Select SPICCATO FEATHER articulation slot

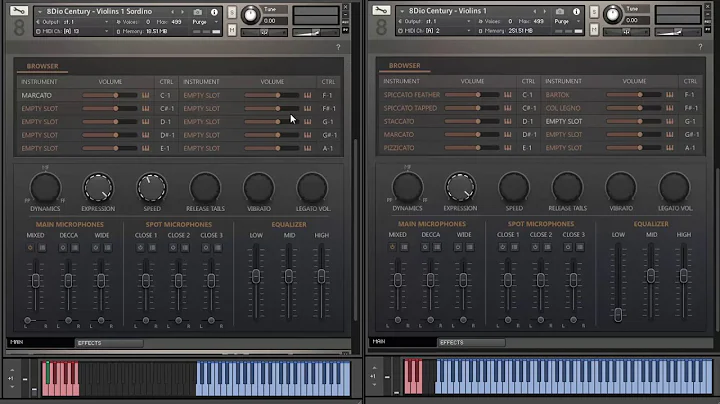pos(412,95)
